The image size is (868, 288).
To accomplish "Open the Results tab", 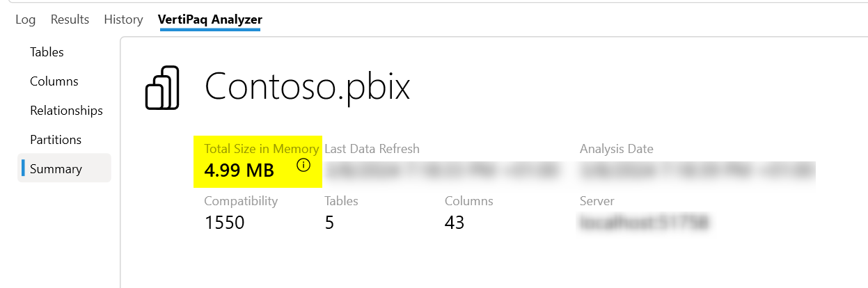I will coord(70,19).
